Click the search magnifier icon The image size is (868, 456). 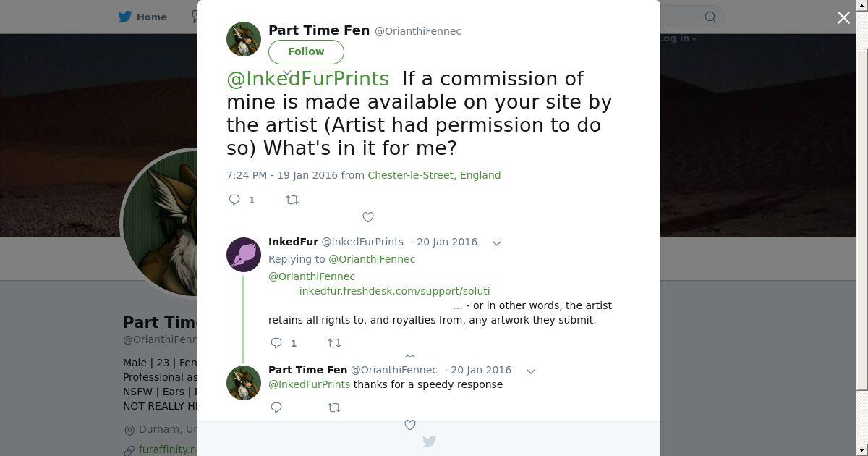pyautogui.click(x=710, y=17)
